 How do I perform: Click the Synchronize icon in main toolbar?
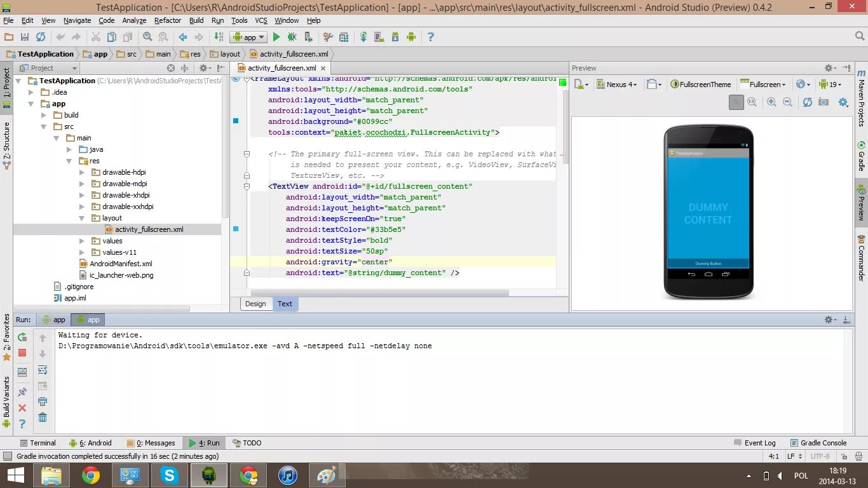(41, 37)
